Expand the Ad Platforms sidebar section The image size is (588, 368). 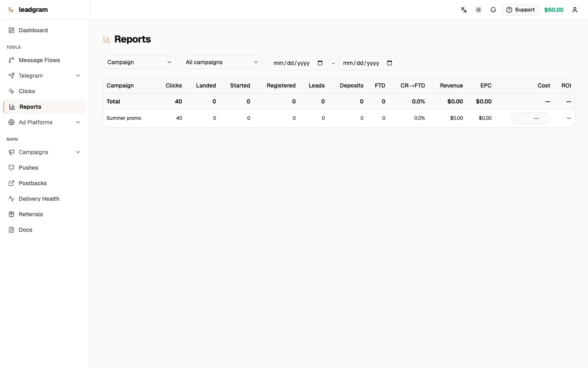(x=78, y=122)
